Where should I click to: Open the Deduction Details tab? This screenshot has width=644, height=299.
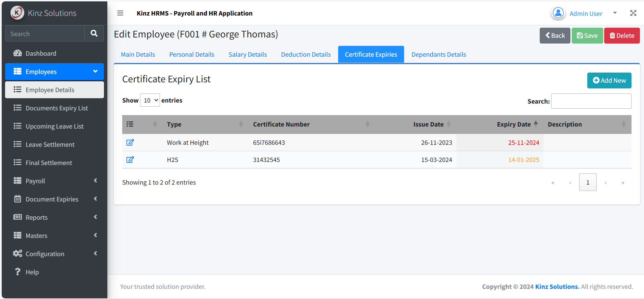coord(306,54)
